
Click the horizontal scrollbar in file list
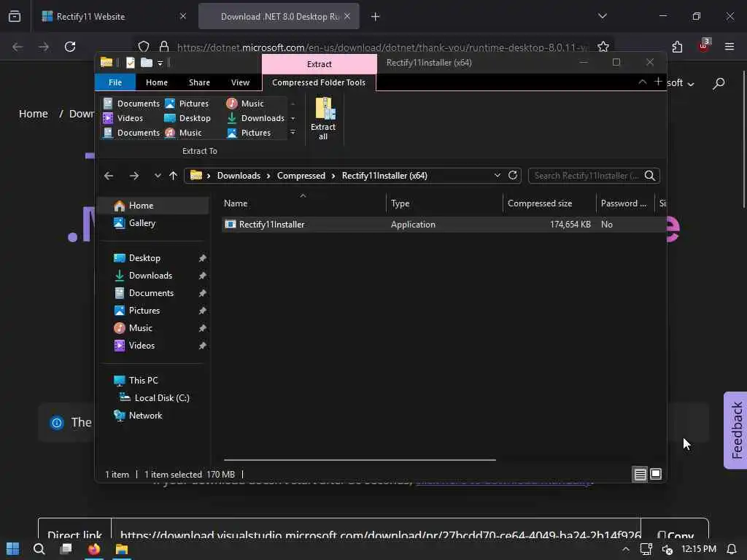(360, 460)
